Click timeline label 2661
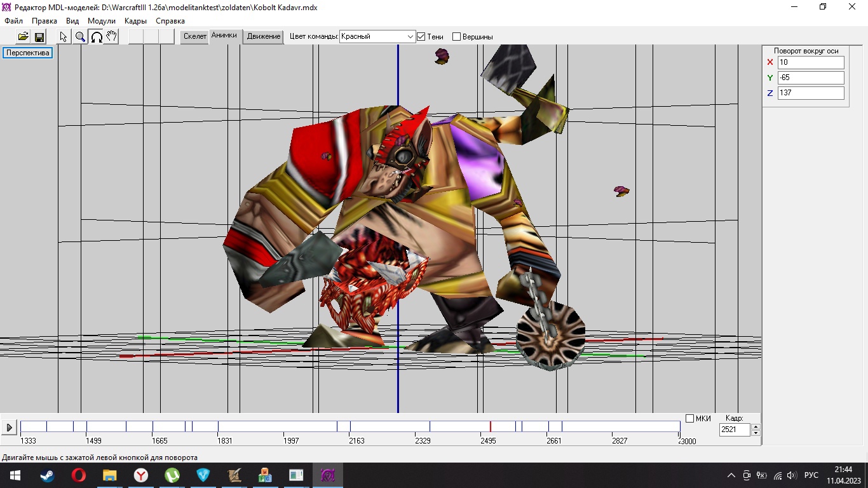 coord(554,441)
